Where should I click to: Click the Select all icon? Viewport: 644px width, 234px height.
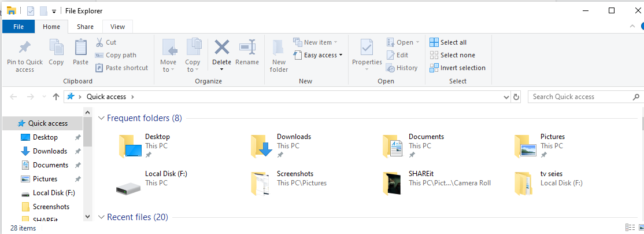pyautogui.click(x=434, y=42)
